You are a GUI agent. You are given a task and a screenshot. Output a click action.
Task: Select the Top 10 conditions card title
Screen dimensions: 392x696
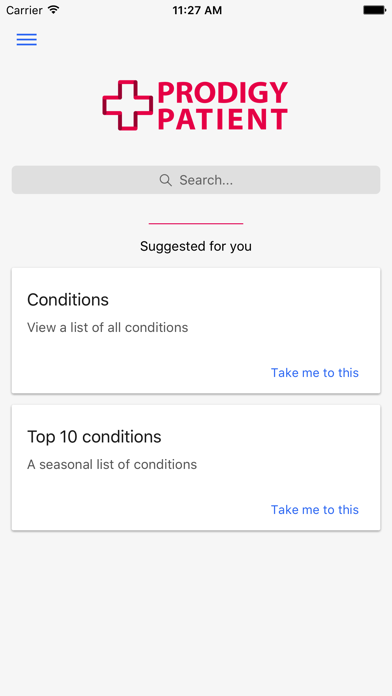click(94, 437)
